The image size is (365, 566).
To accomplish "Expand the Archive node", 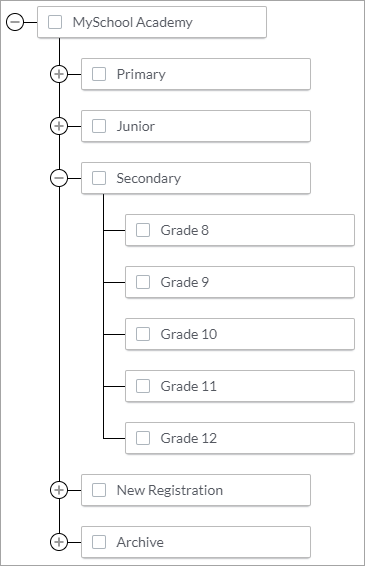I will click(x=59, y=542).
